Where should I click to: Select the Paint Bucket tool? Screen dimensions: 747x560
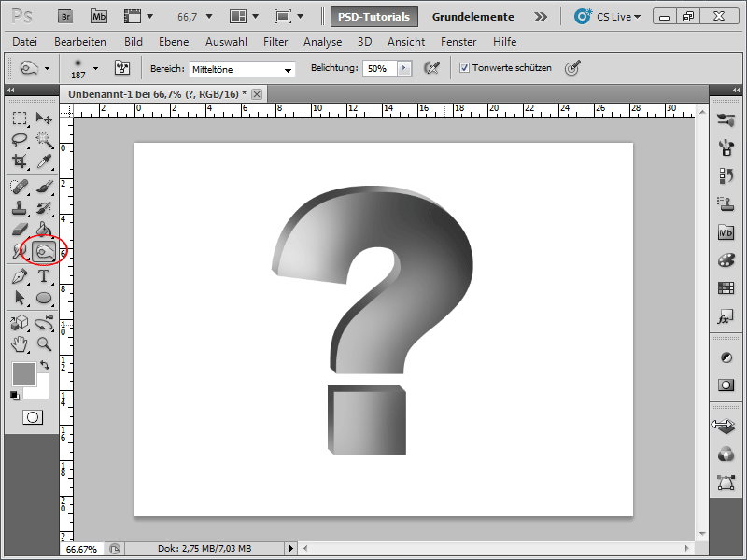point(44,230)
